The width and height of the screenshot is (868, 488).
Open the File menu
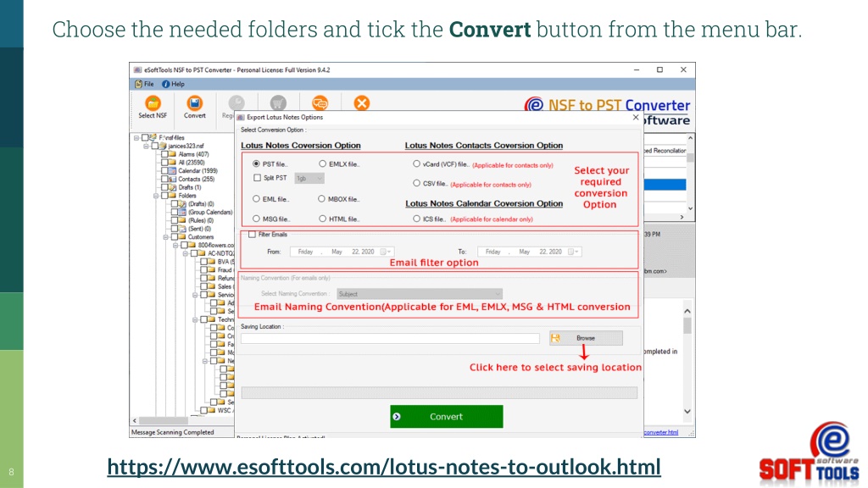(x=144, y=84)
